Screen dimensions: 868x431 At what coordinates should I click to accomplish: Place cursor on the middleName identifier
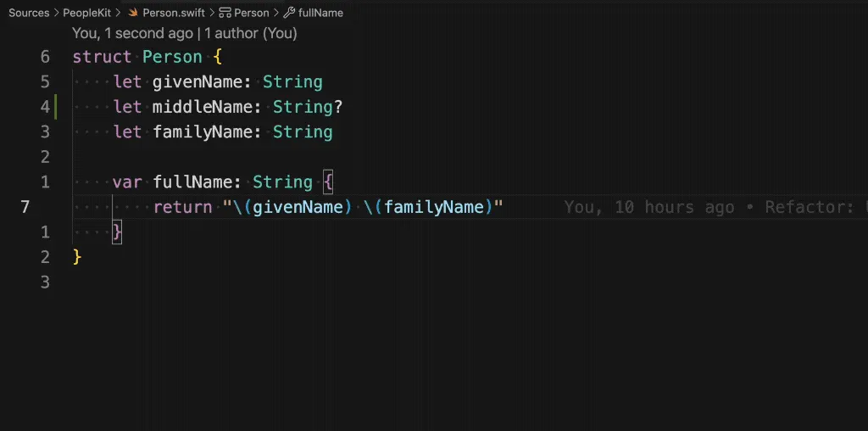[x=202, y=107]
